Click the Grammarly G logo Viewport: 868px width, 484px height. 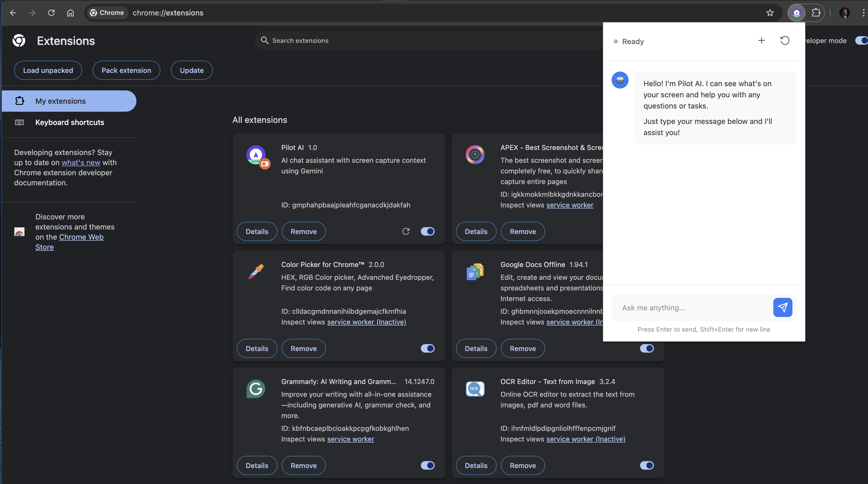tap(256, 389)
